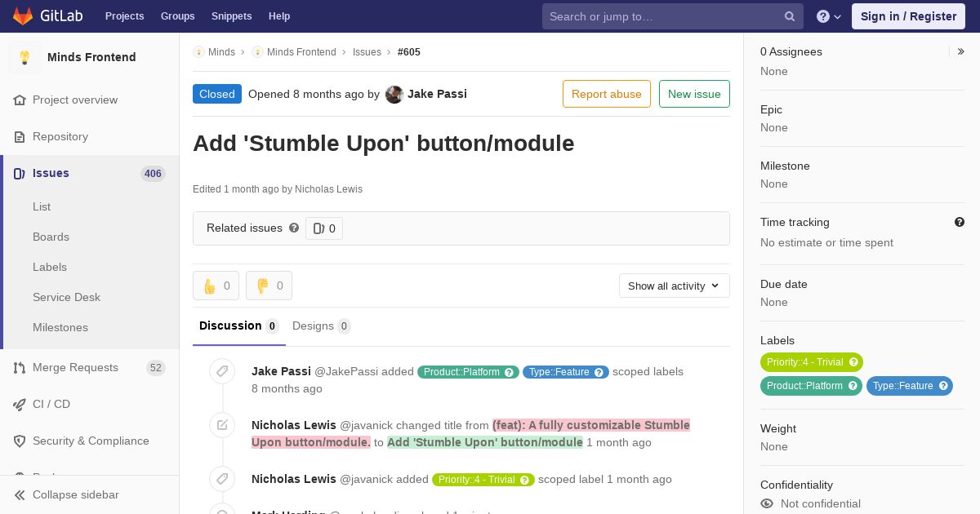
Task: Give a thumbs down reaction
Action: tap(269, 286)
